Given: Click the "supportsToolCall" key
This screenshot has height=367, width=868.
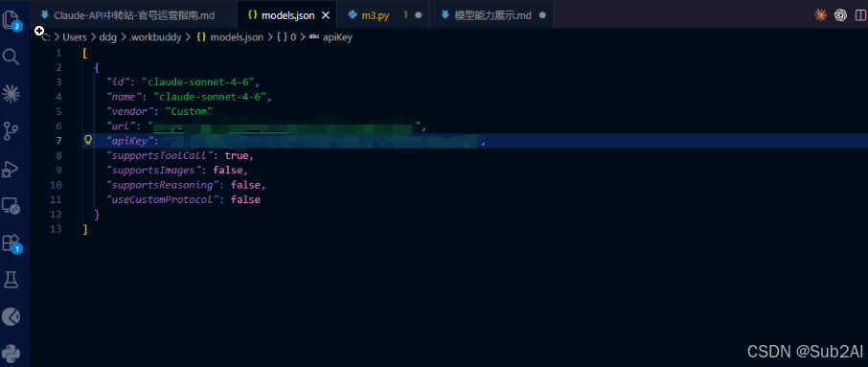Looking at the screenshot, I should click(162, 155).
